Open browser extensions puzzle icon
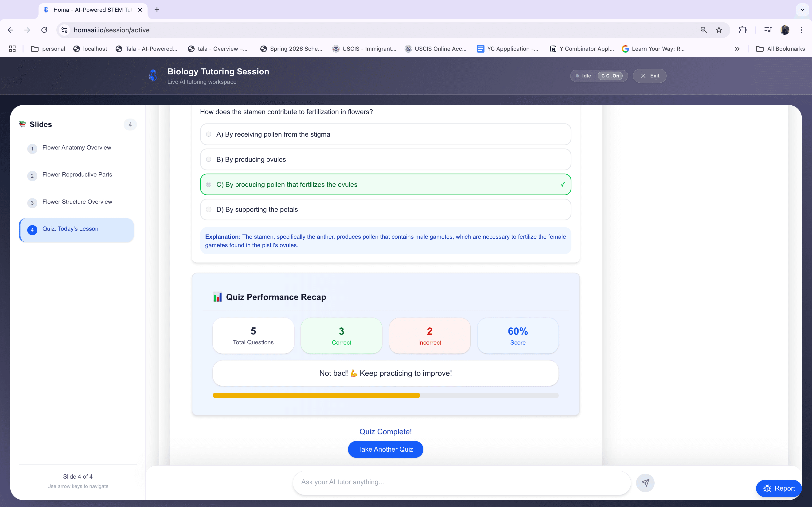 click(742, 30)
